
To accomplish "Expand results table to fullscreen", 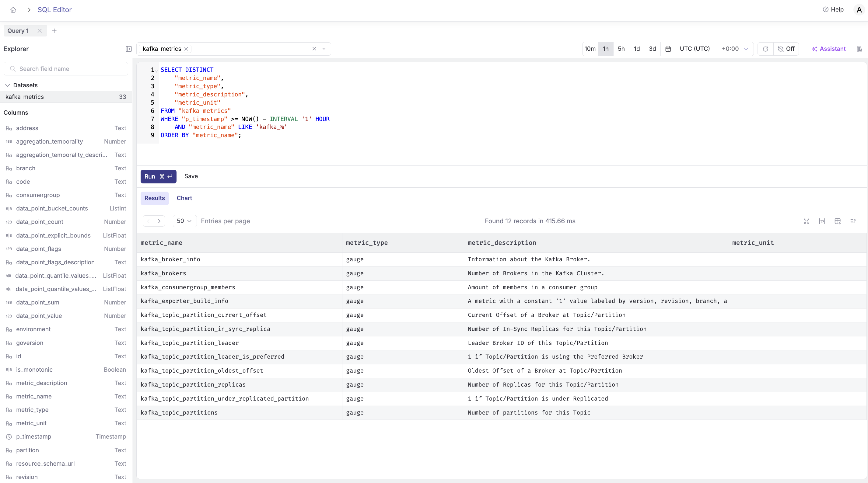I will point(806,221).
